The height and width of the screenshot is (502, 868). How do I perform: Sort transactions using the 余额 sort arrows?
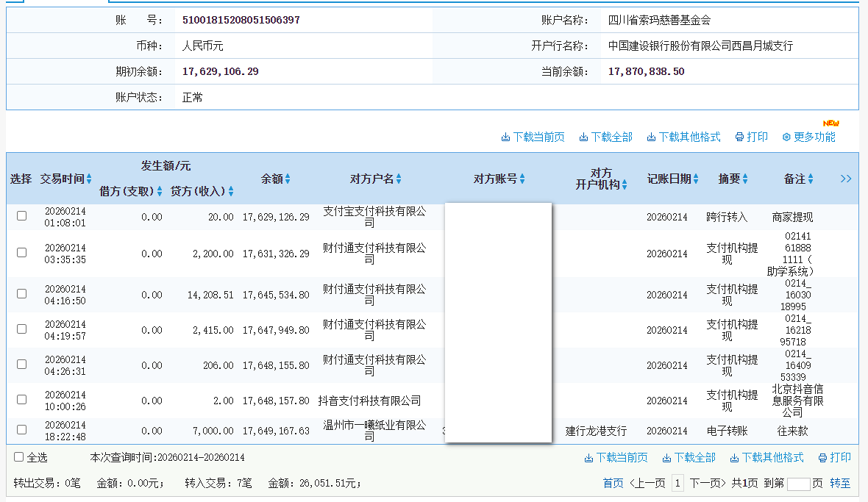(x=288, y=178)
